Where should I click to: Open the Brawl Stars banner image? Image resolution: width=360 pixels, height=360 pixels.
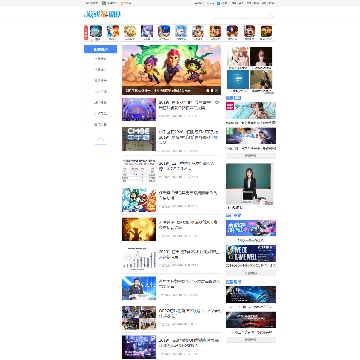click(171, 70)
